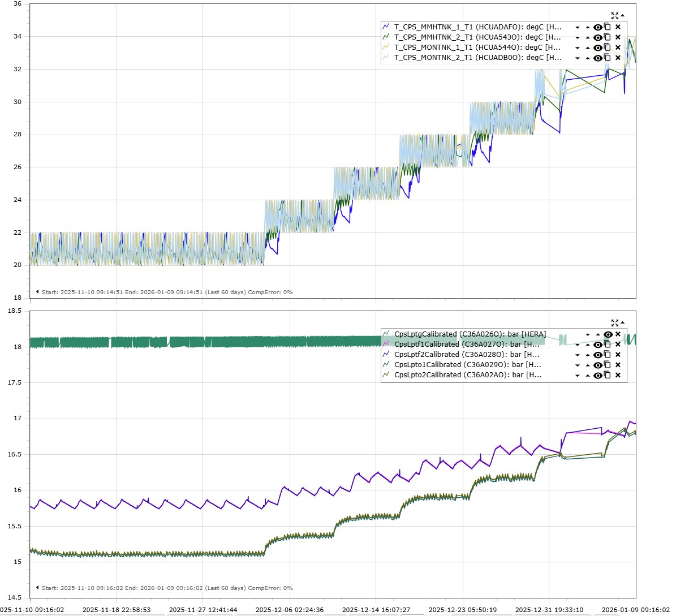The height and width of the screenshot is (616, 676).
Task: Open down-arrow menu for T_CPS_MONTNK_2_T1
Action: pos(577,58)
